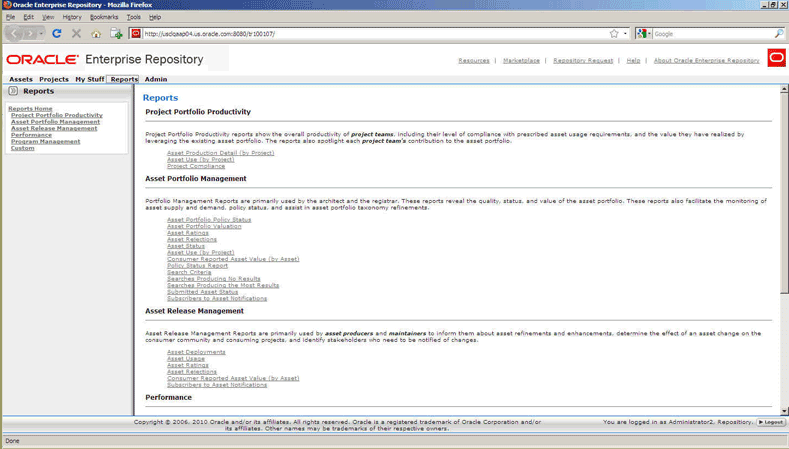
Task: Click the page scrollbar up arrow
Action: point(784,89)
